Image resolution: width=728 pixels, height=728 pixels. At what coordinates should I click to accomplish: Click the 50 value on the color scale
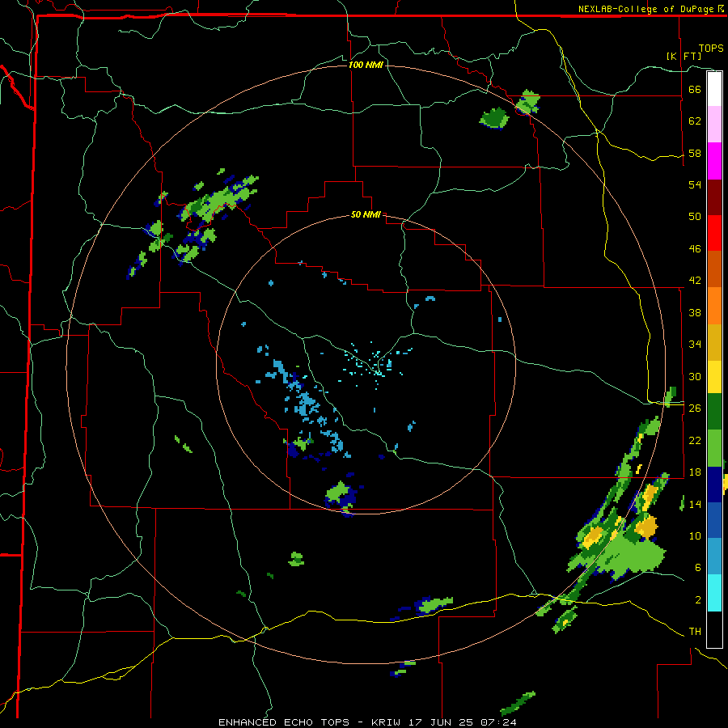point(695,216)
